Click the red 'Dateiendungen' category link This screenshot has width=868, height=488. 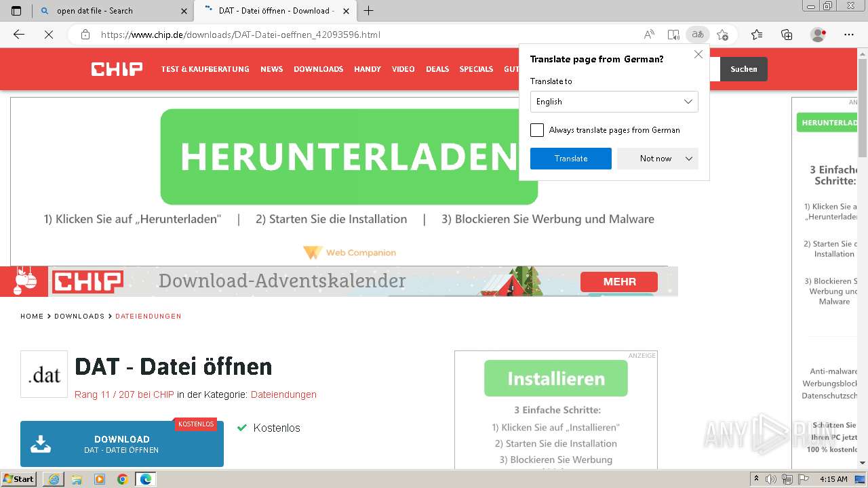click(x=283, y=394)
